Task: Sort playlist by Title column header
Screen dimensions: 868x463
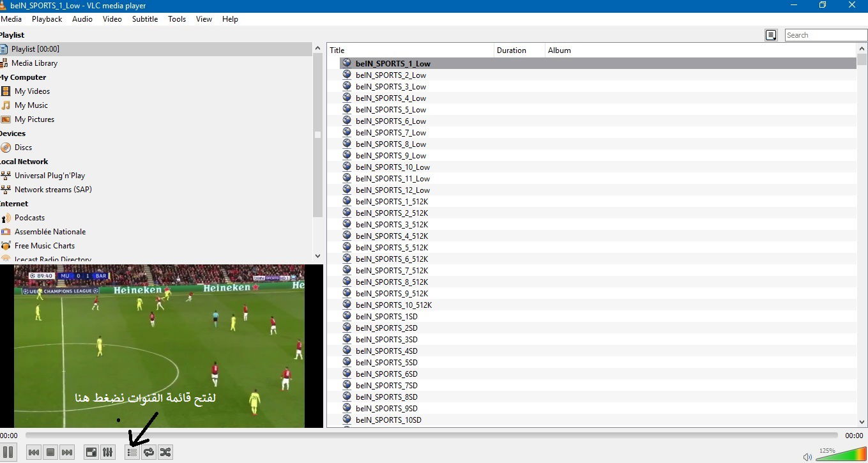Action: pos(409,50)
